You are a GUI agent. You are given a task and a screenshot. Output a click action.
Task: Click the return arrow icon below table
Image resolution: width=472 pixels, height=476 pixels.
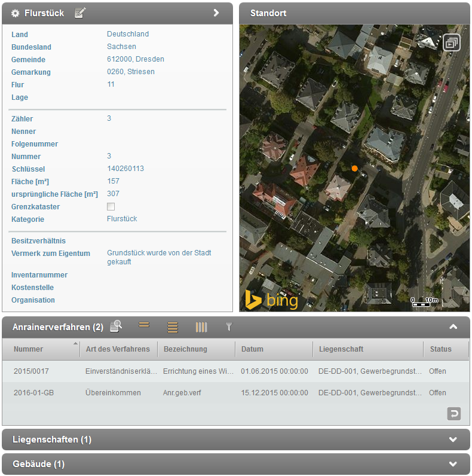pos(453,413)
